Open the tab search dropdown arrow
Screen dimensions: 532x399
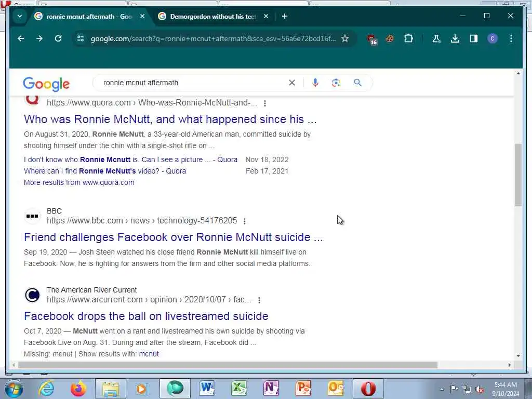20,16
